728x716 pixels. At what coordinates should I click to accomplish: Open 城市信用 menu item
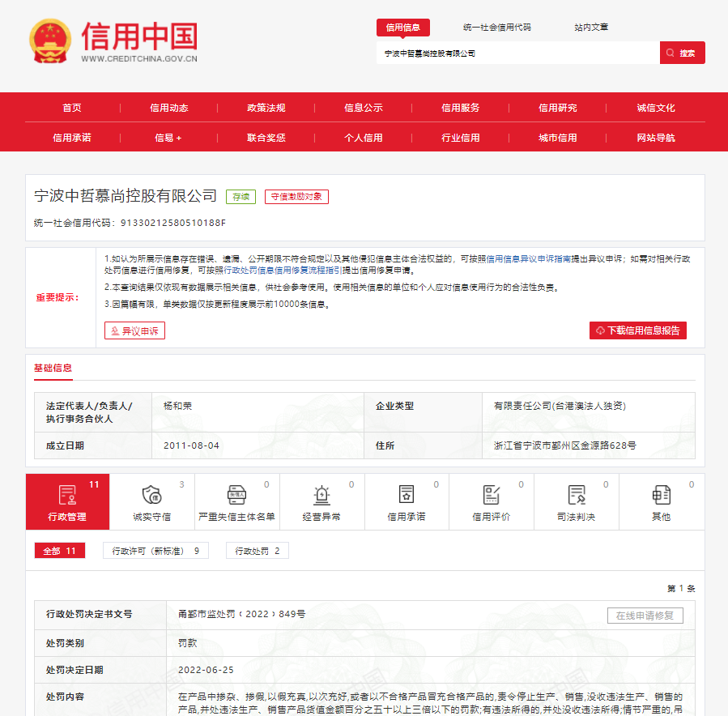pos(558,138)
